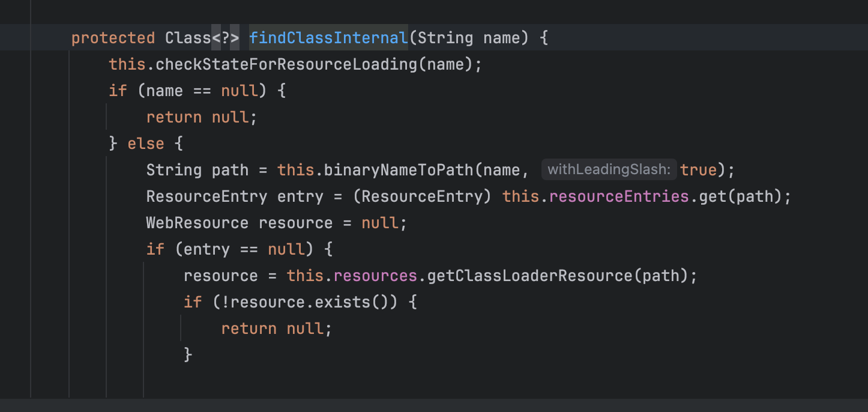Click the name == null condition
The height and width of the screenshot is (412, 868).
202,91
